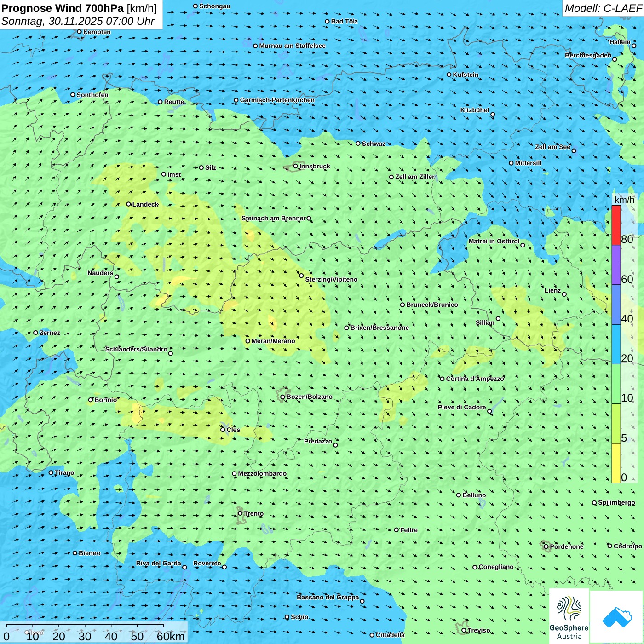Click the purple legend color segment
644x644 pixels.
(616, 265)
